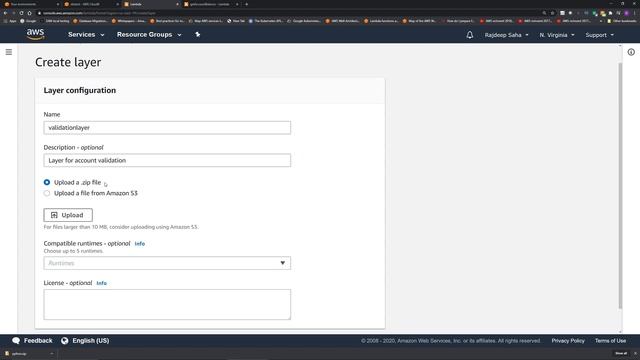Viewport: 640px width, 360px height.
Task: Open Compatible runtimes Info link
Action: click(x=140, y=244)
